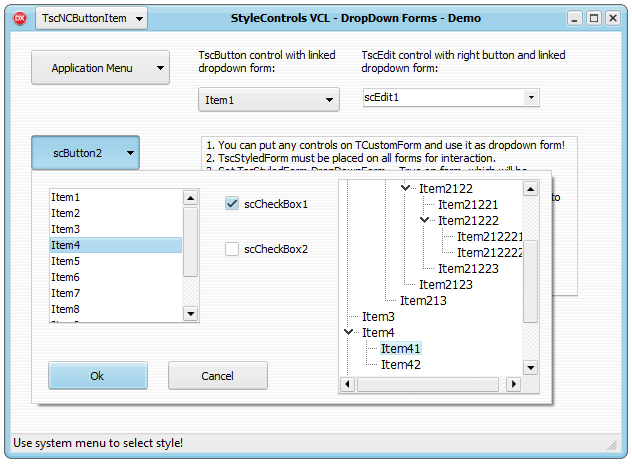Click the red DX application icon
Viewport: 632px width, 464px height.
(x=20, y=18)
